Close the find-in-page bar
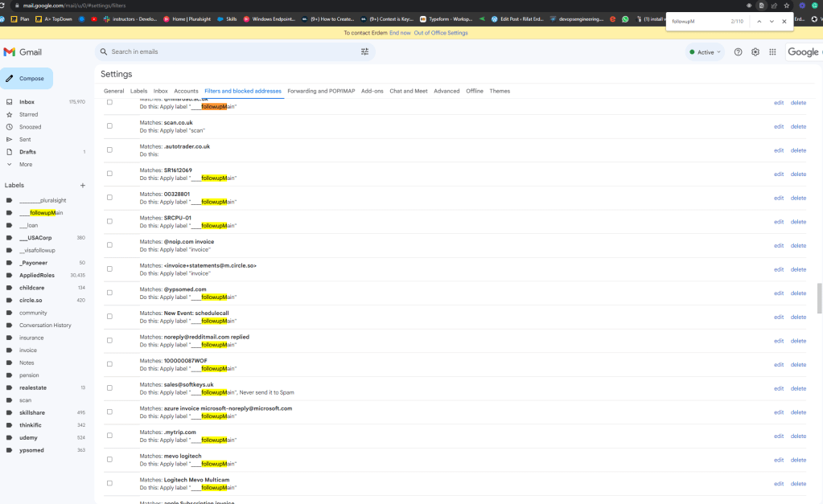Viewport: 823px width, 504px height. click(784, 22)
